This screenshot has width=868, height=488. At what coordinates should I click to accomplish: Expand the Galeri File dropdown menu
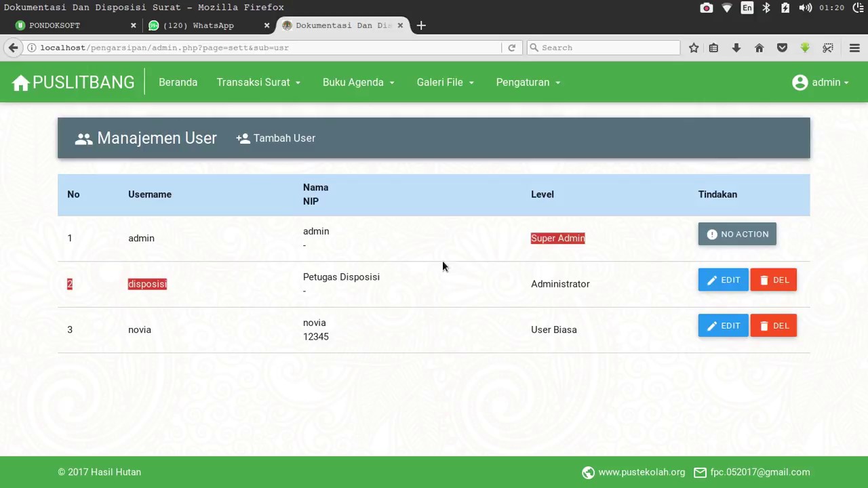pyautogui.click(x=445, y=83)
